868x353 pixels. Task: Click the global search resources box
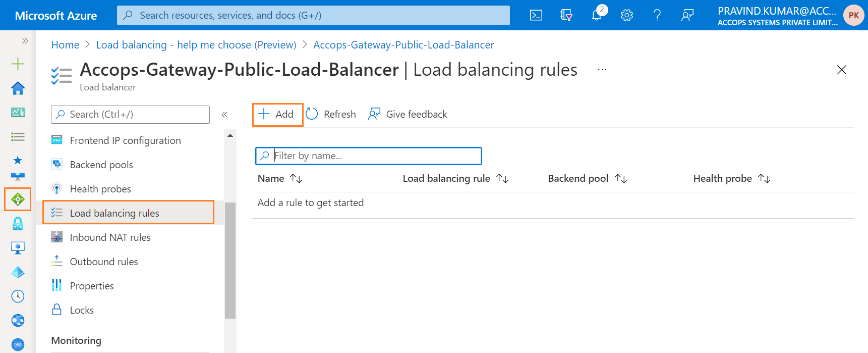click(313, 15)
